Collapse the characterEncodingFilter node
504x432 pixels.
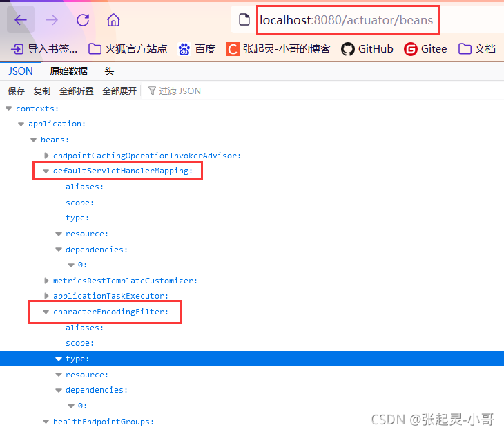coord(46,312)
